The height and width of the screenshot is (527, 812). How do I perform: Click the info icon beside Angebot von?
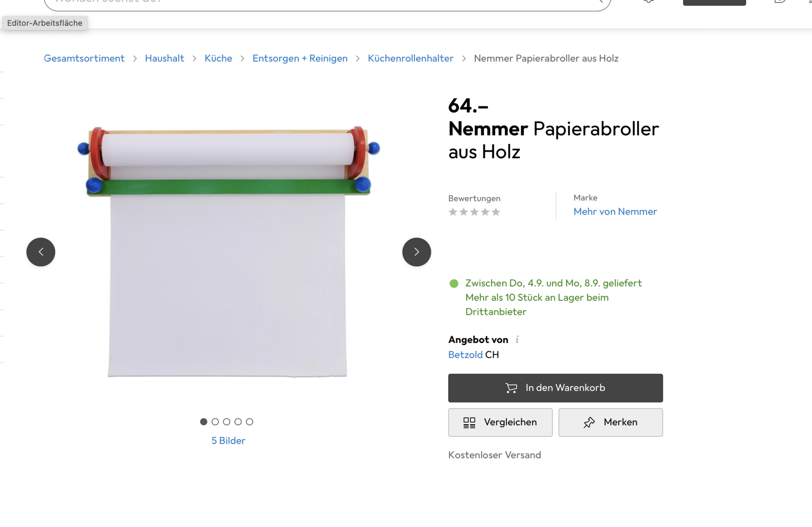[x=517, y=339]
